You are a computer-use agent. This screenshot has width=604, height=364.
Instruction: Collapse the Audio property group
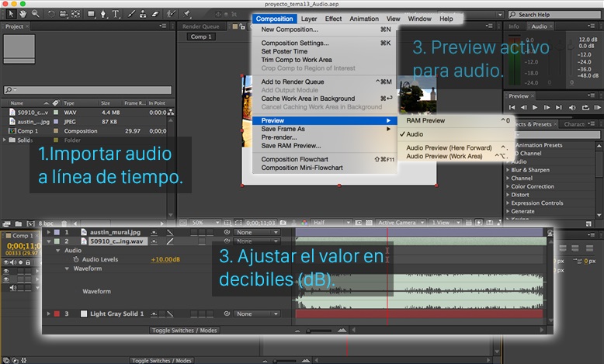click(57, 251)
